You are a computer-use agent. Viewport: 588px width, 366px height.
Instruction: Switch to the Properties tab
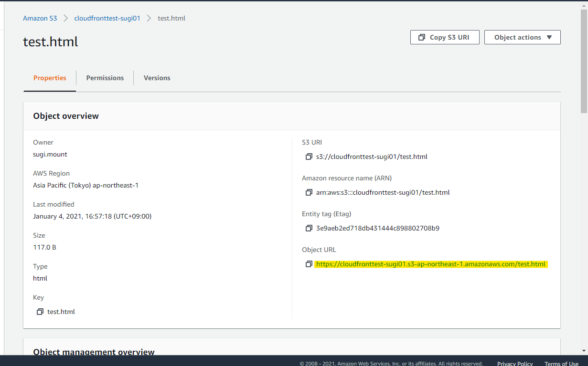pos(50,78)
